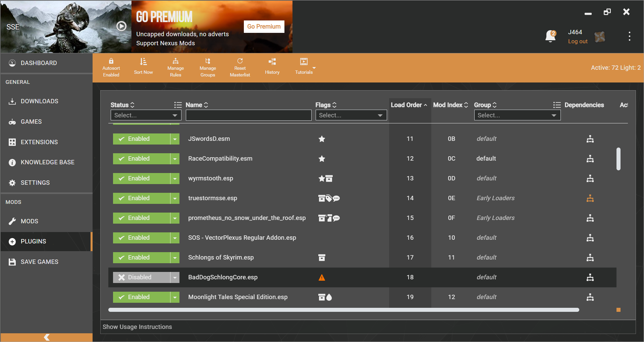Viewport: 644px width, 342px height.
Task: Click Reset Masterlist icon
Action: point(240,61)
